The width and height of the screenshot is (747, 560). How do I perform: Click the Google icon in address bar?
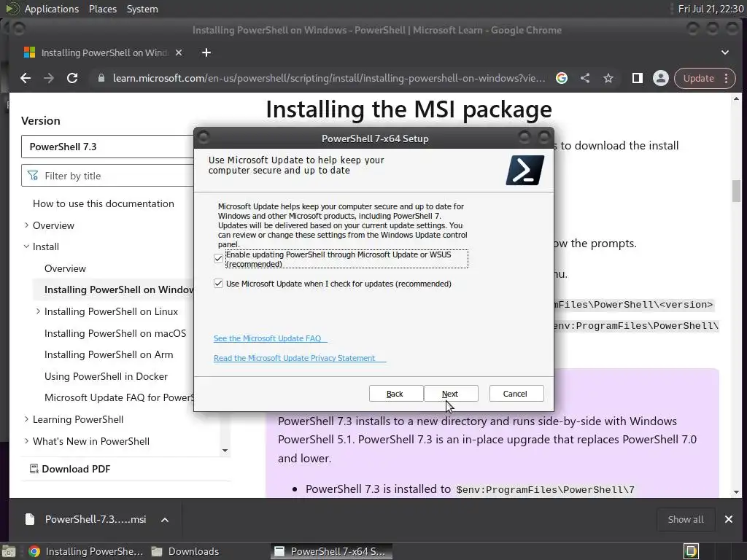(562, 78)
